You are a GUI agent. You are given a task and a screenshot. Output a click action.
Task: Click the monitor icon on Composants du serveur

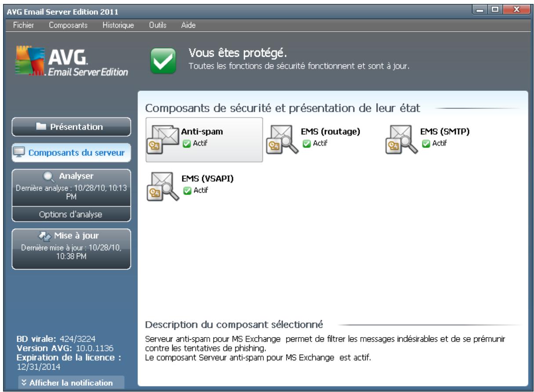20,153
